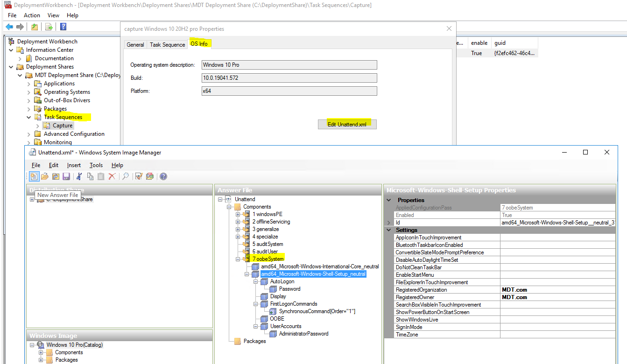Expand the 1 windowsPE node
The height and width of the screenshot is (364, 627).
tap(238, 214)
